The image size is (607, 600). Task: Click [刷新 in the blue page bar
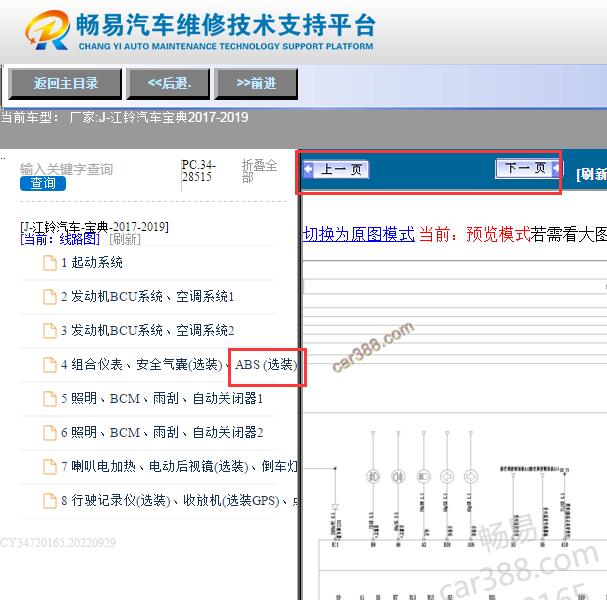pos(591,174)
